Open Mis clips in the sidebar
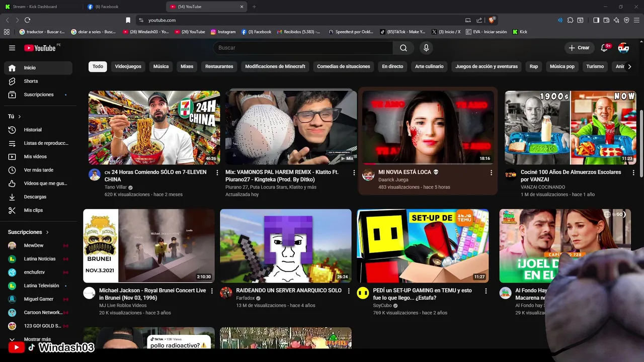Screen dimensions: 644x362 coord(38,210)
